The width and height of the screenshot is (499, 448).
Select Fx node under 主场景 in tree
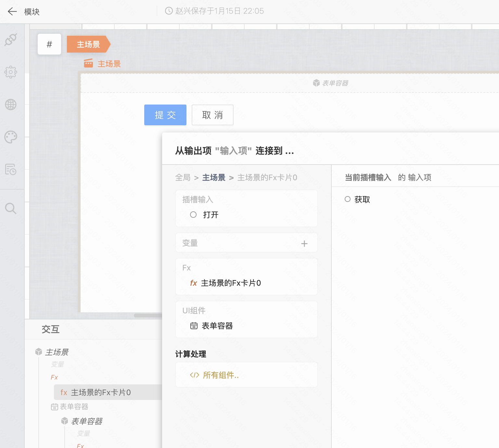point(54,377)
